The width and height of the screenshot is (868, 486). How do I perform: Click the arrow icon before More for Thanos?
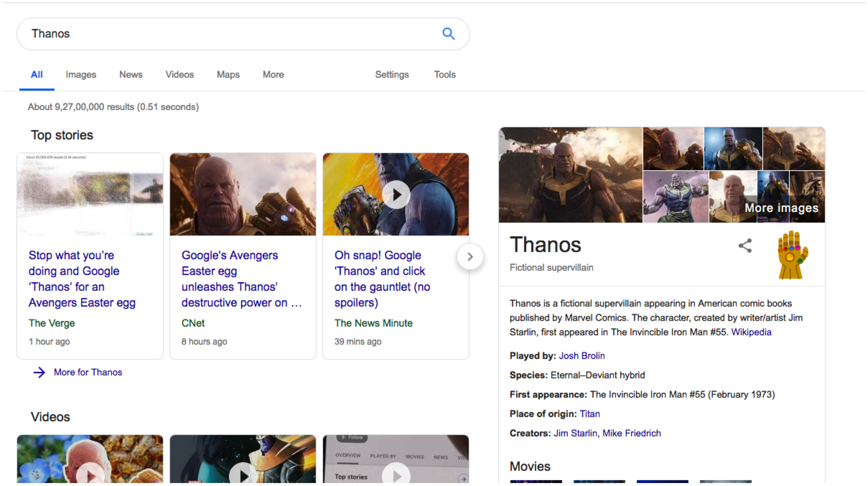pyautogui.click(x=39, y=372)
